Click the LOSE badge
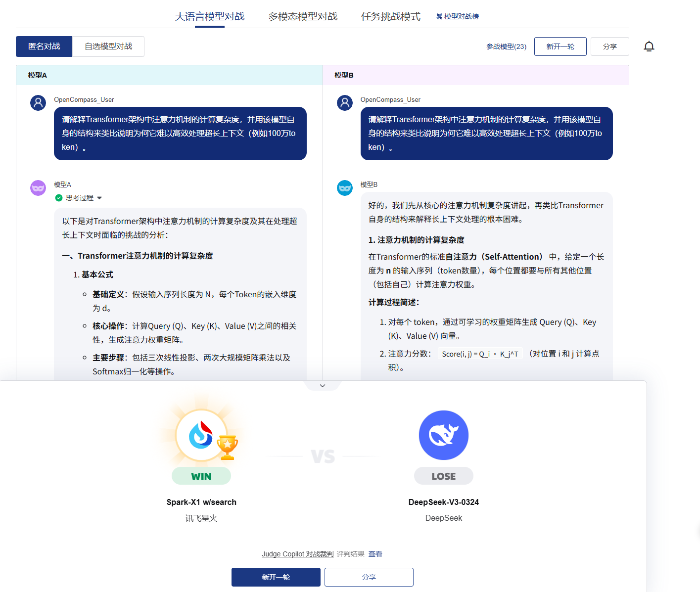The width and height of the screenshot is (700, 592). pos(444,476)
